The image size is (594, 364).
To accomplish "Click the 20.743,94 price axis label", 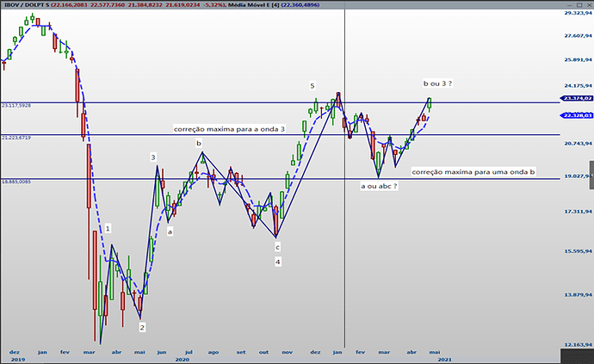I will tap(578, 143).
